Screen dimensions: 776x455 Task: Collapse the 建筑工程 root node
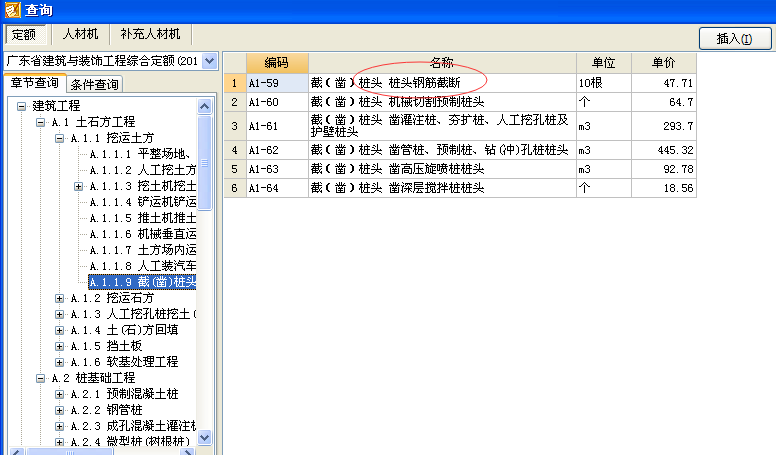click(x=21, y=106)
